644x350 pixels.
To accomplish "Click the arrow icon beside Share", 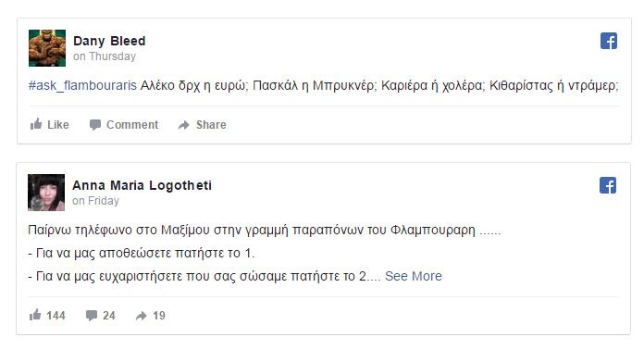I will click(x=183, y=125).
